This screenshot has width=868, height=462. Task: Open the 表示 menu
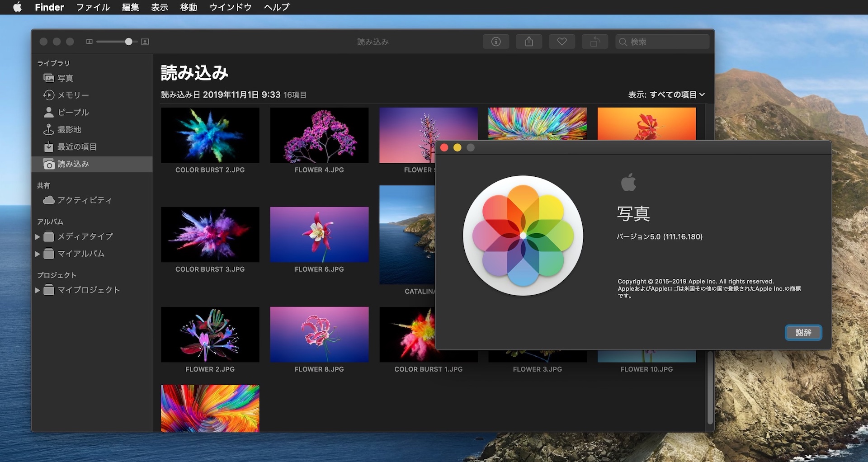click(159, 7)
